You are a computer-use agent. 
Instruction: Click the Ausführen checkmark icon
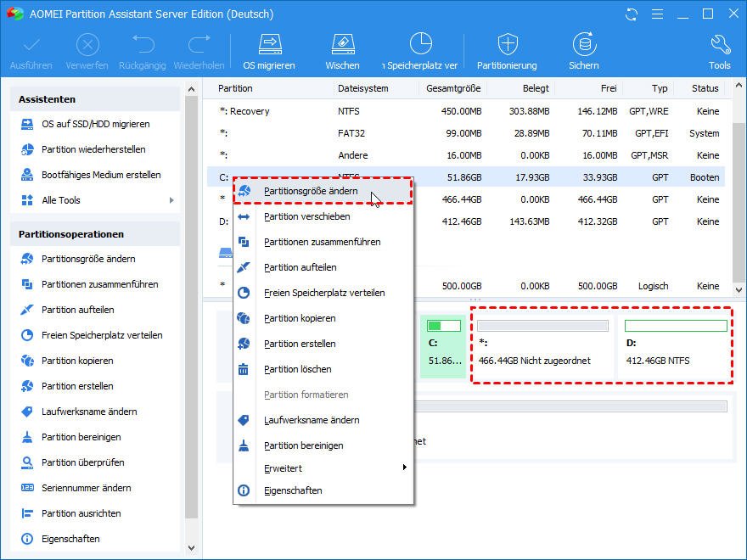31,45
